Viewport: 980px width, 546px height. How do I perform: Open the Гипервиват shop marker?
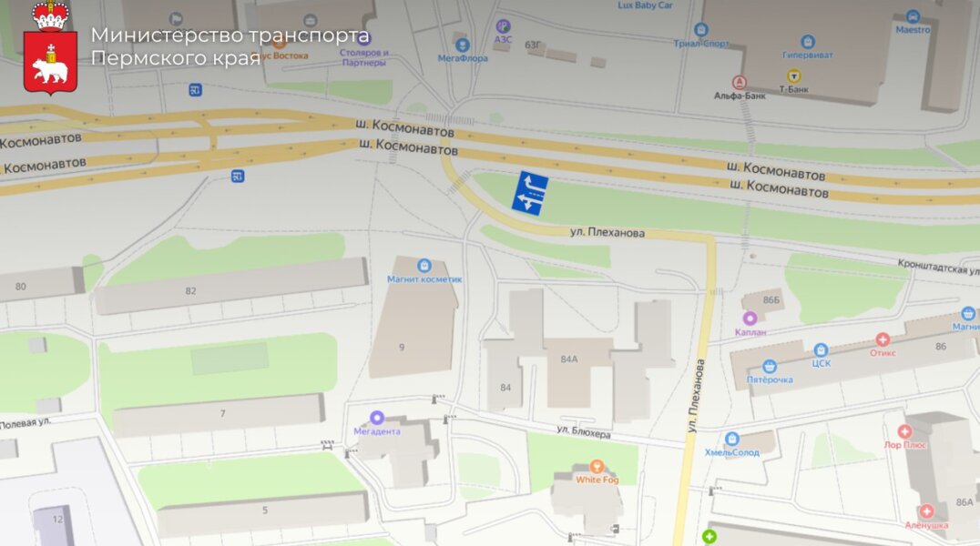(x=808, y=42)
